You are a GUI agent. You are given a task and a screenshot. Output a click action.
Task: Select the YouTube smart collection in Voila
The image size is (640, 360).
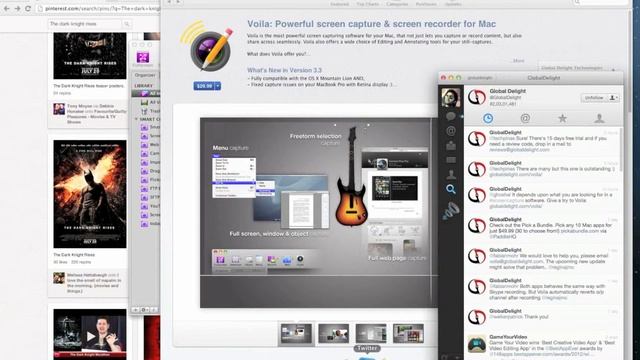150,206
